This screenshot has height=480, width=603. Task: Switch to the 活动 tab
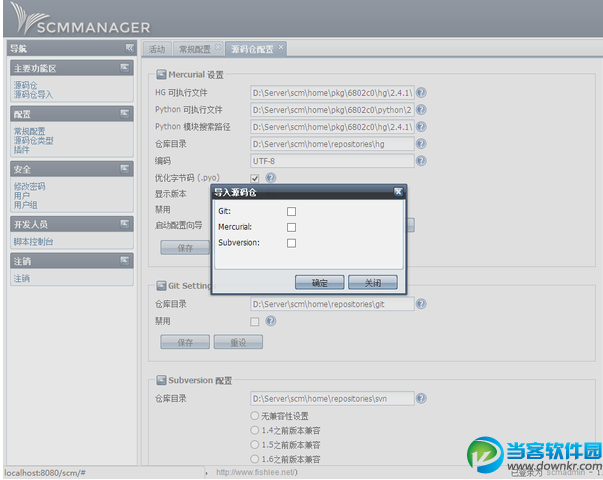pyautogui.click(x=157, y=49)
